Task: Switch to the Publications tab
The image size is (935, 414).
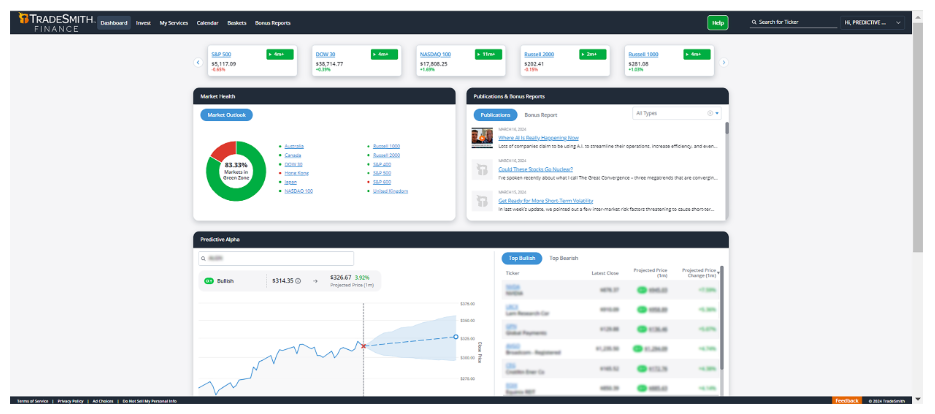Action: [x=495, y=115]
